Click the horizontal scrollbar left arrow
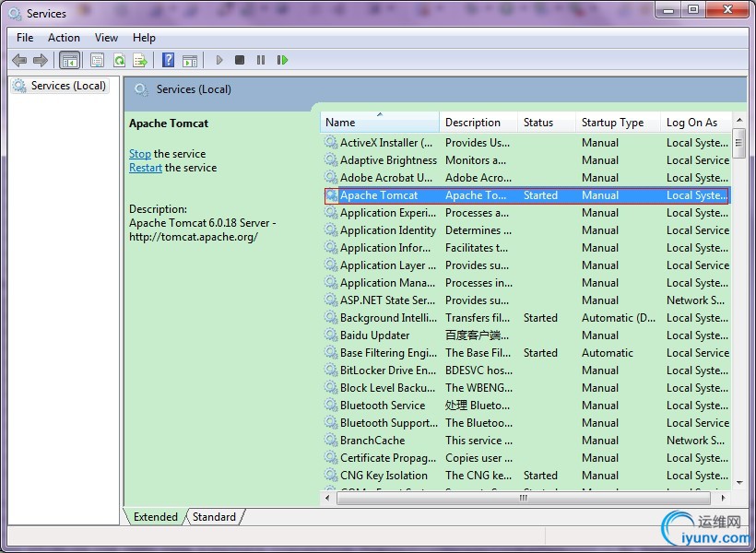The height and width of the screenshot is (553, 756). click(x=328, y=498)
